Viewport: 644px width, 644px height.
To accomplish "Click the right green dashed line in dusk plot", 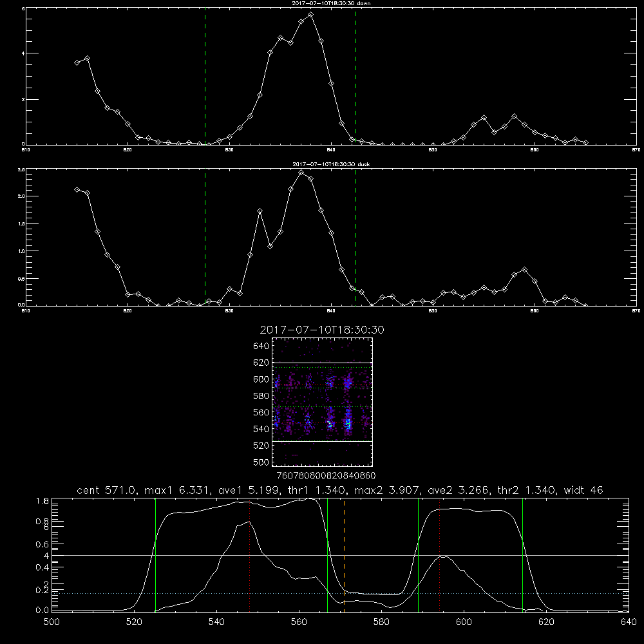I will point(355,237).
